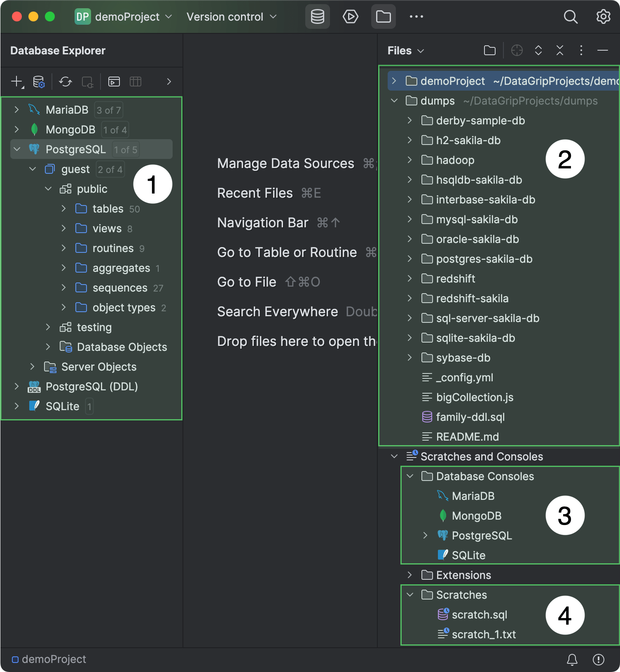Open the Files view dropdown
Screen dimensions: 620x672
405,51
